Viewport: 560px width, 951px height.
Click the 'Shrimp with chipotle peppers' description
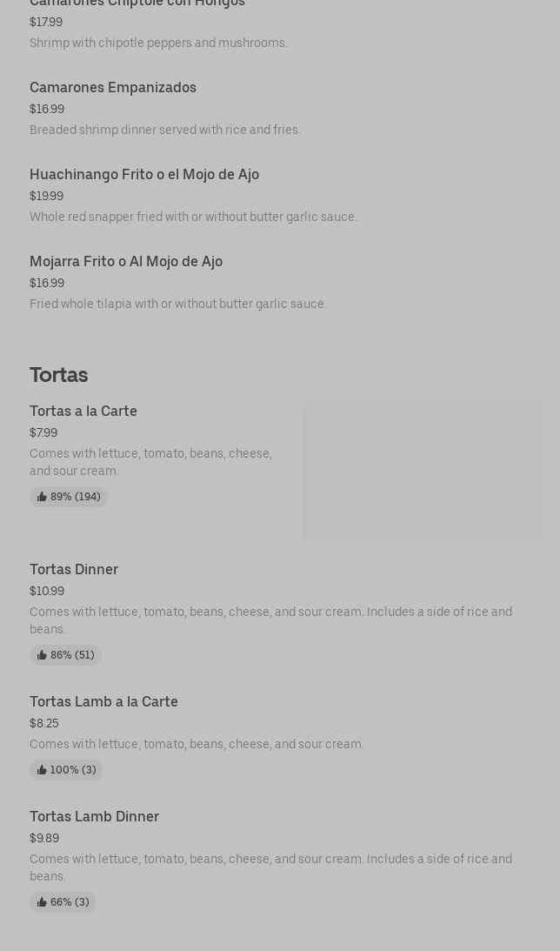click(x=158, y=43)
